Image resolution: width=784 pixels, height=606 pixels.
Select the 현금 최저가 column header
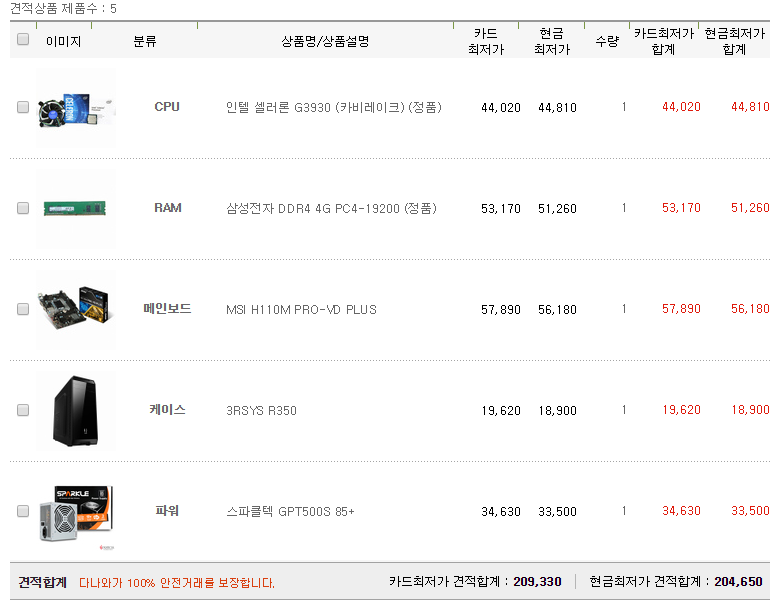click(x=552, y=42)
